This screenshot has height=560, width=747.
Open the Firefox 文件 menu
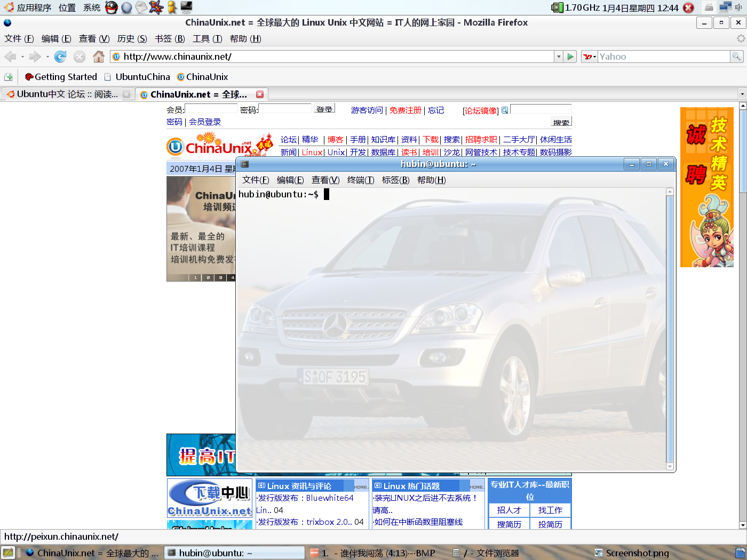tap(19, 38)
